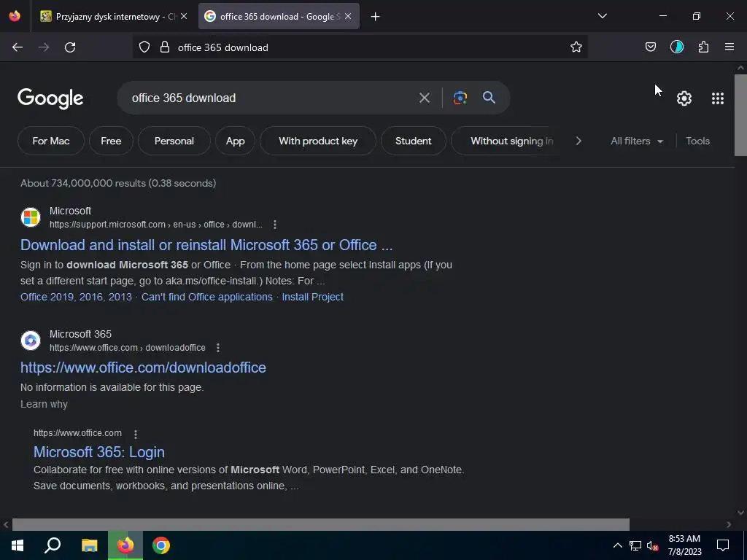Viewport: 747px width, 560px height.
Task: Close the Przyjazny dysk internetowy tab
Action: tap(184, 17)
